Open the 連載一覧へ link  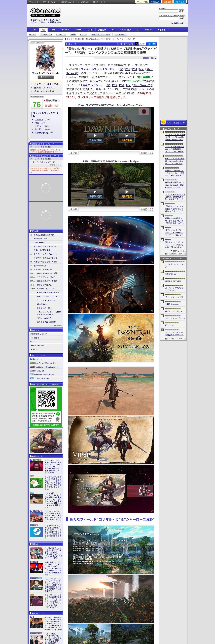click(x=58, y=326)
